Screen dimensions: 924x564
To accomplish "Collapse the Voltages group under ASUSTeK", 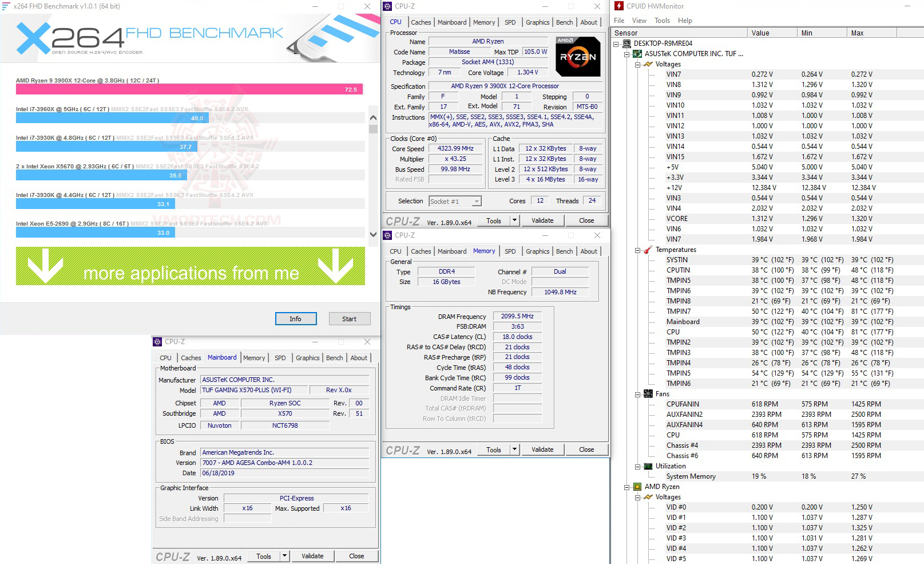I will pos(637,64).
